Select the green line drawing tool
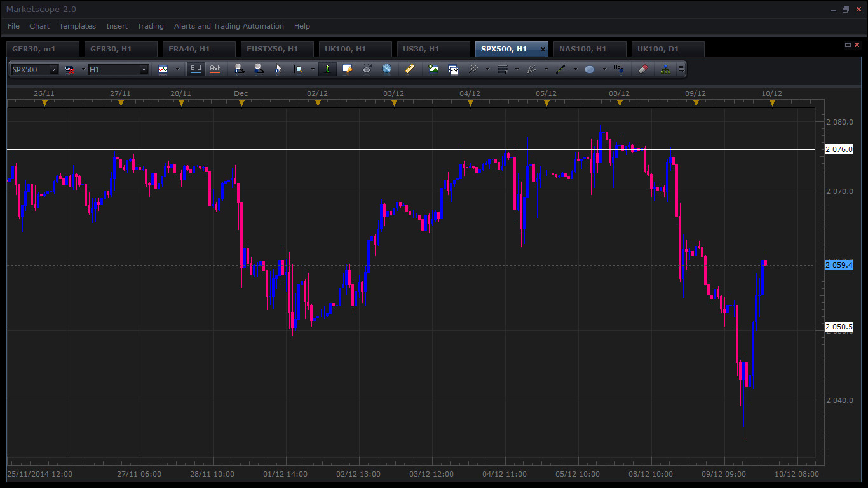Screen dimensions: 868x488 tap(560, 69)
